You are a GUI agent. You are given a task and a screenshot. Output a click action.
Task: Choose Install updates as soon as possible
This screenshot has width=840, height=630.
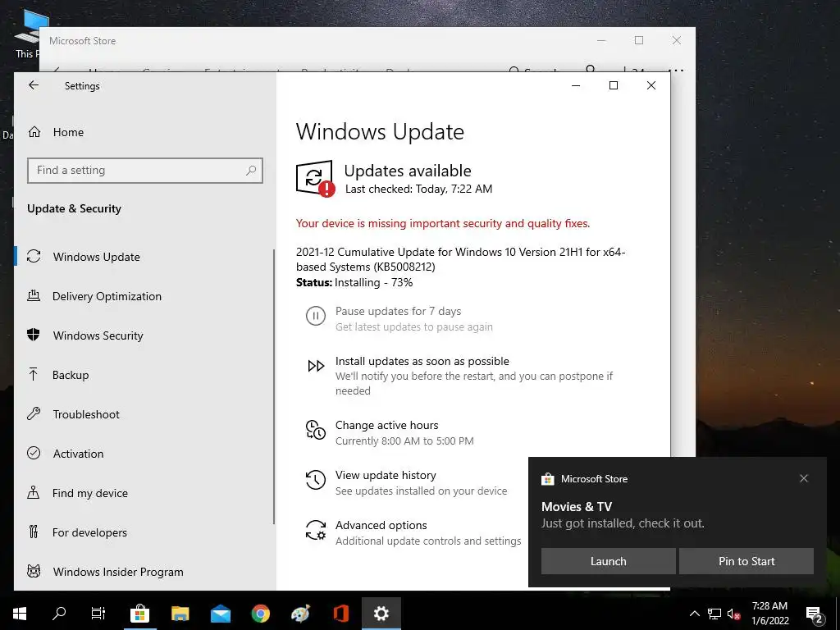(x=422, y=361)
